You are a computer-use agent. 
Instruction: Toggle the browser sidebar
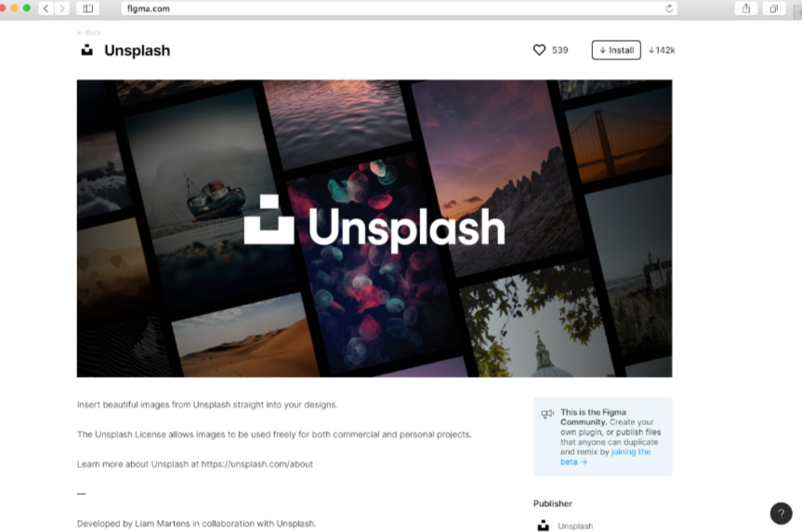(88, 8)
